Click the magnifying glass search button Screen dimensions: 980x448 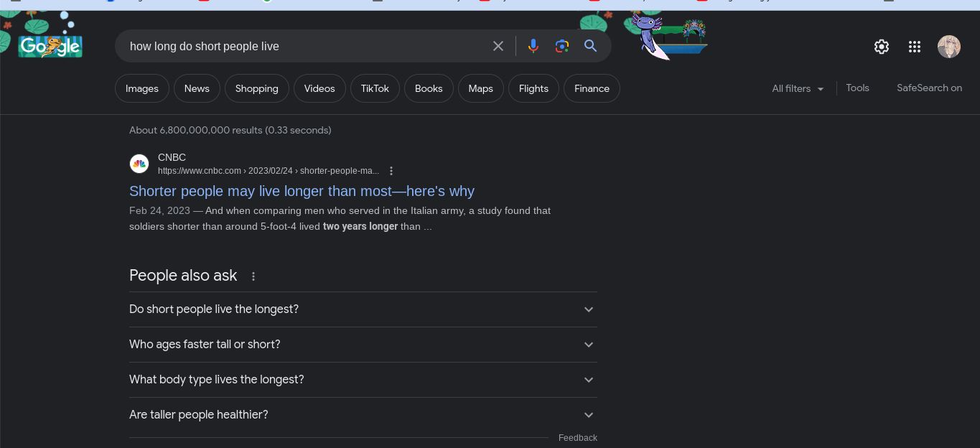pyautogui.click(x=591, y=46)
